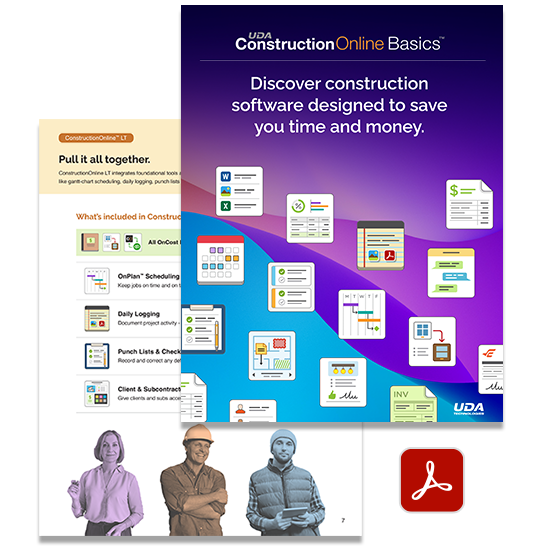
Task: Click the Daily Logging row icon
Action: [97, 318]
